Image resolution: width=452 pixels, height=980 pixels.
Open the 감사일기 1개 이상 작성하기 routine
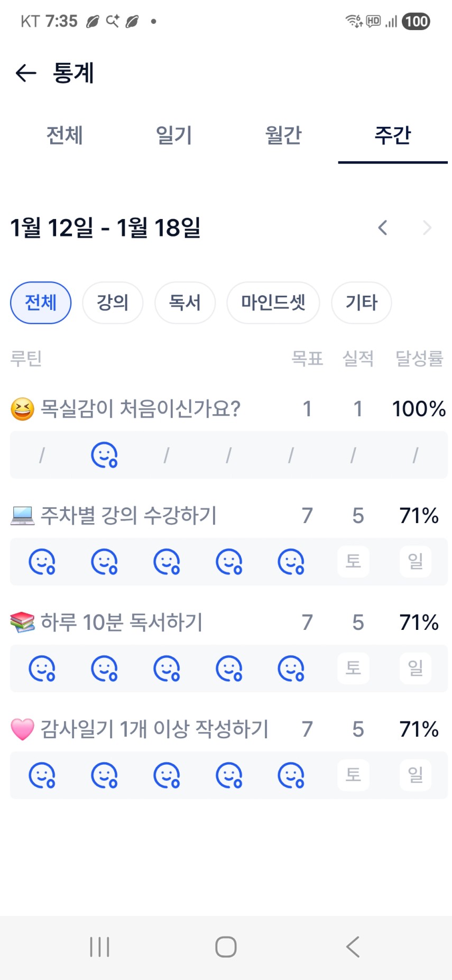point(154,729)
